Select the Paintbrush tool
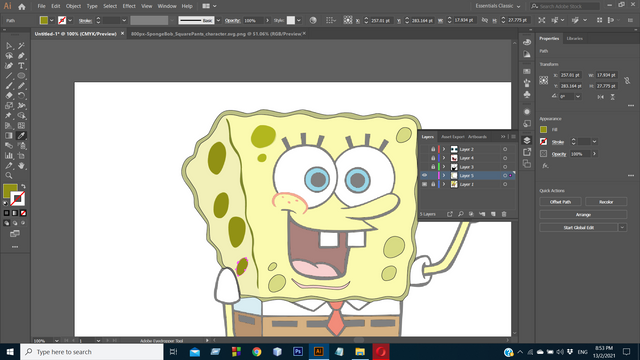This screenshot has width=640, height=360. pos(9,86)
